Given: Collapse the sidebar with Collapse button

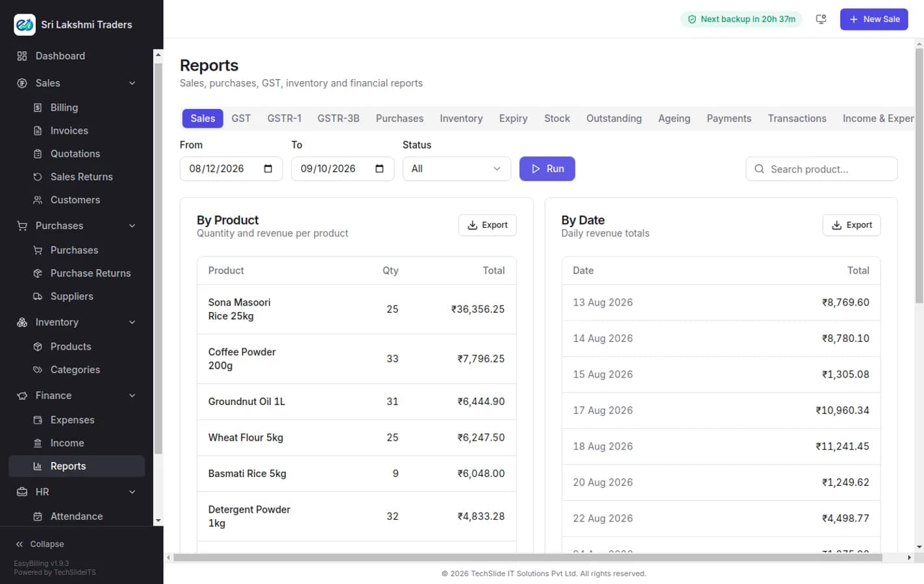Looking at the screenshot, I should pos(40,544).
